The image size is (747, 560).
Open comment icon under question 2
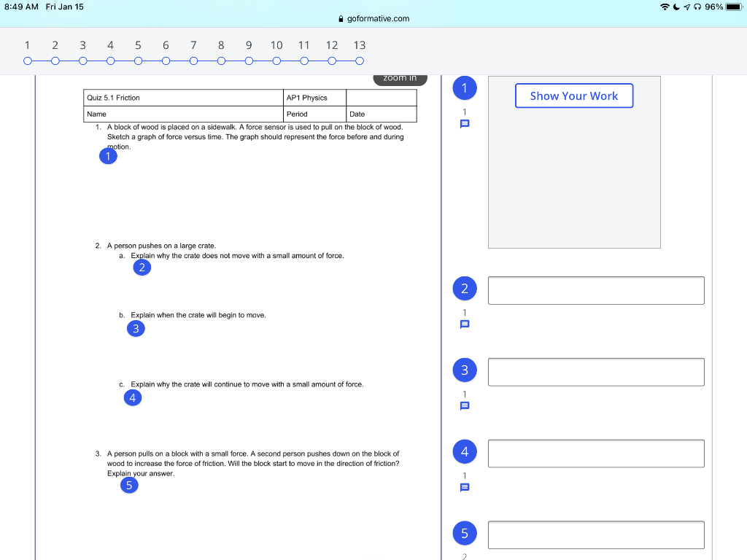(x=465, y=324)
